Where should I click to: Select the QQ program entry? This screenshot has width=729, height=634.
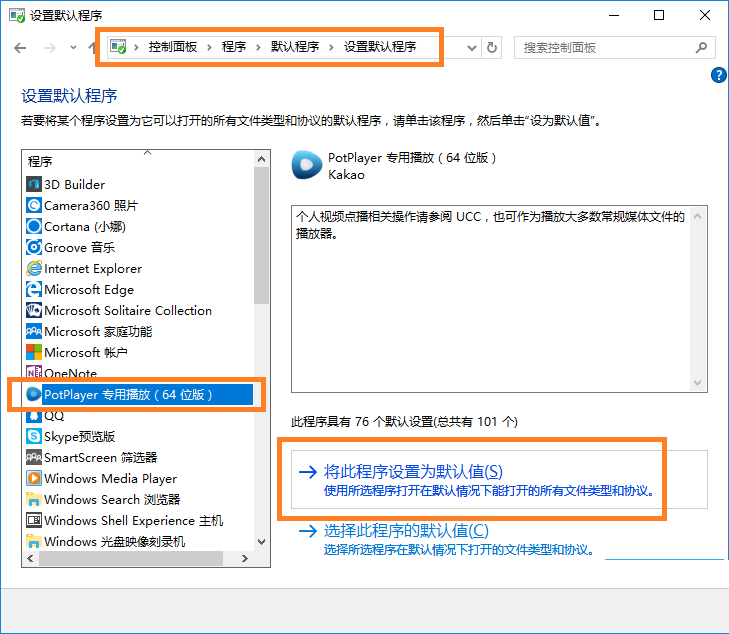(54, 416)
